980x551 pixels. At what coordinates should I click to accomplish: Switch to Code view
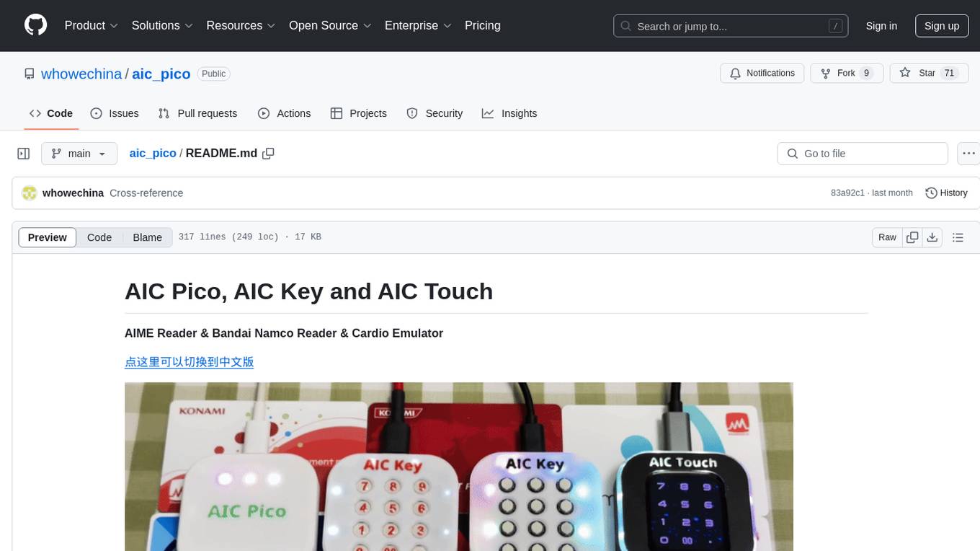pos(99,237)
